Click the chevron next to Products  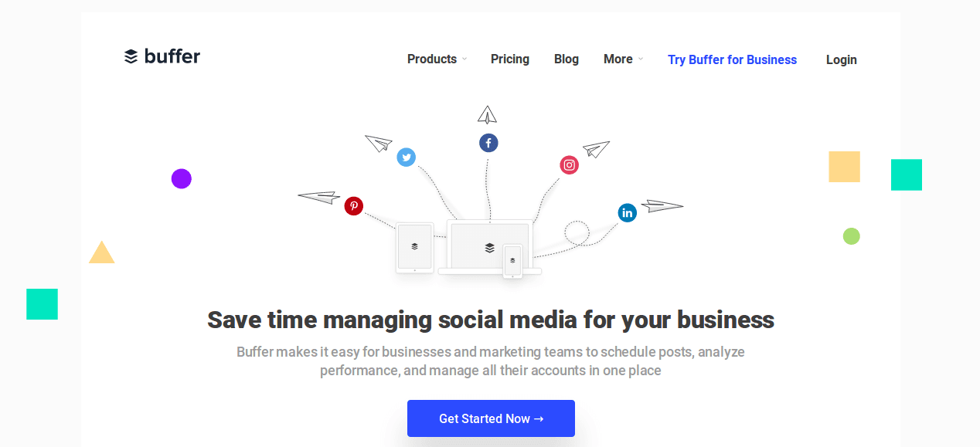pyautogui.click(x=464, y=59)
